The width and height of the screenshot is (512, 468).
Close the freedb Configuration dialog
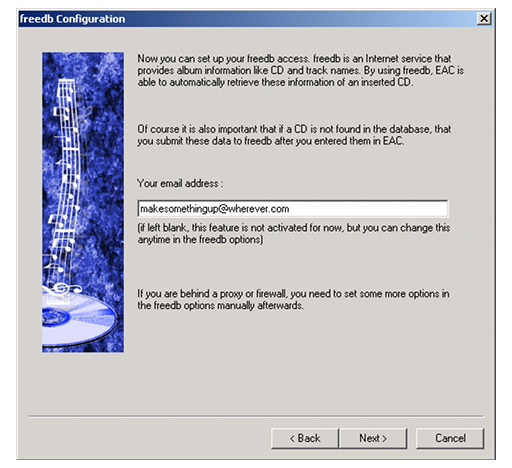coord(484,19)
